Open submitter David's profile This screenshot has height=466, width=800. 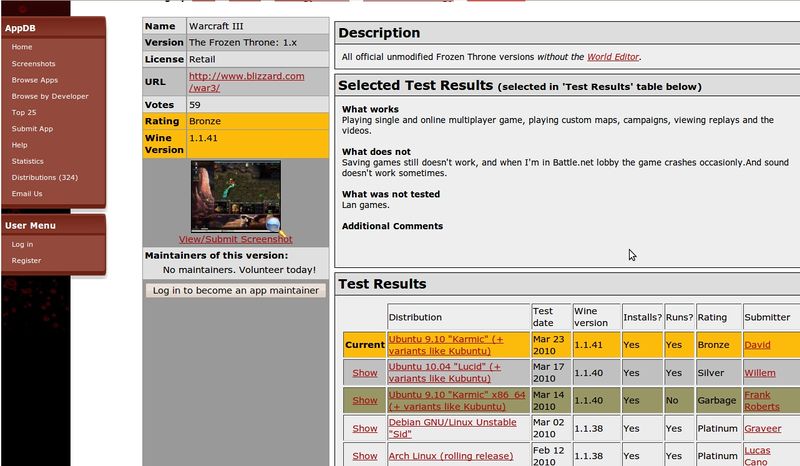pos(757,345)
